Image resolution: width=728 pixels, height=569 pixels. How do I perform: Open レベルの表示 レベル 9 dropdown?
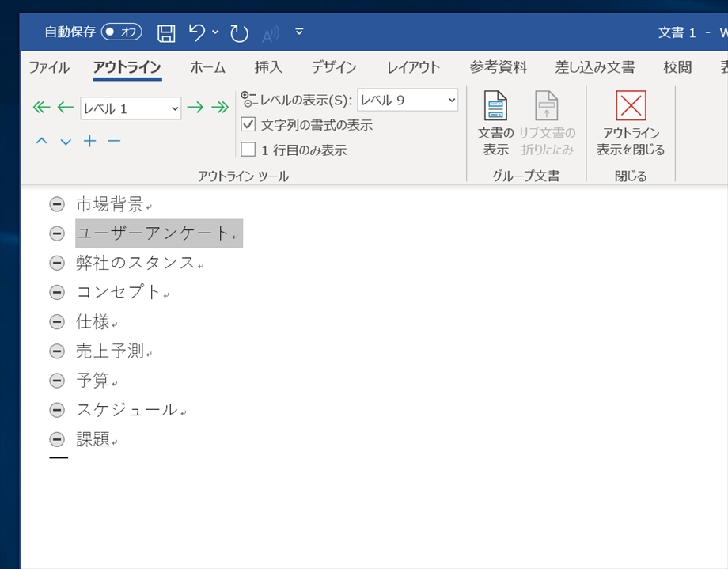pyautogui.click(x=408, y=100)
